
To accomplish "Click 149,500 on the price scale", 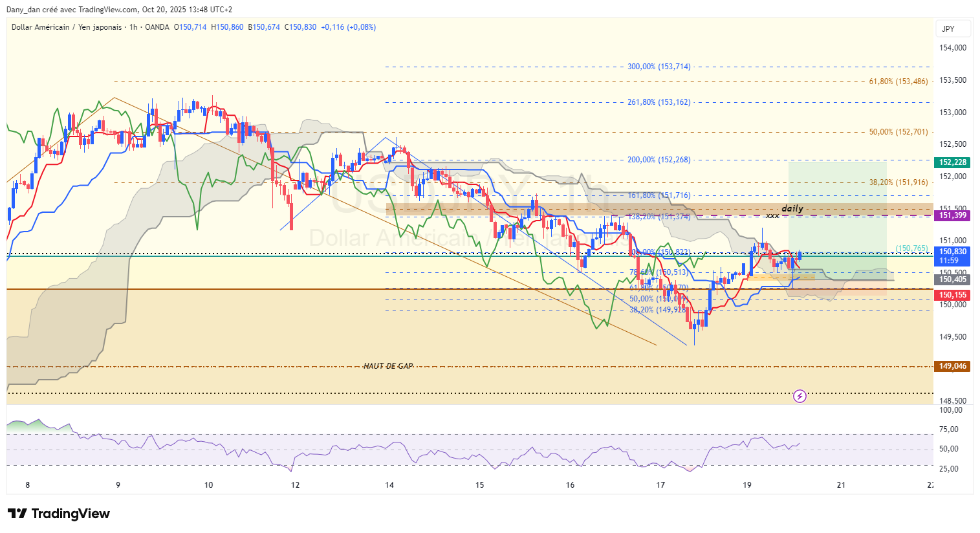I will tap(953, 337).
